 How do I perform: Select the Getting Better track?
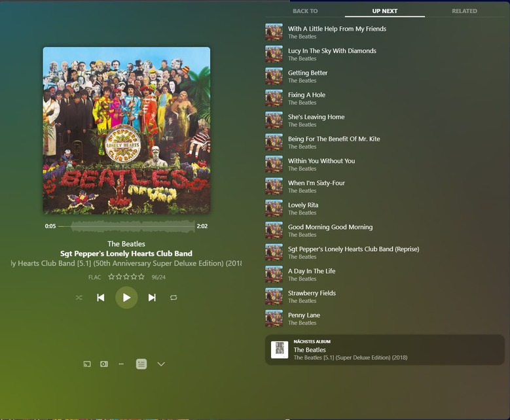coord(384,76)
